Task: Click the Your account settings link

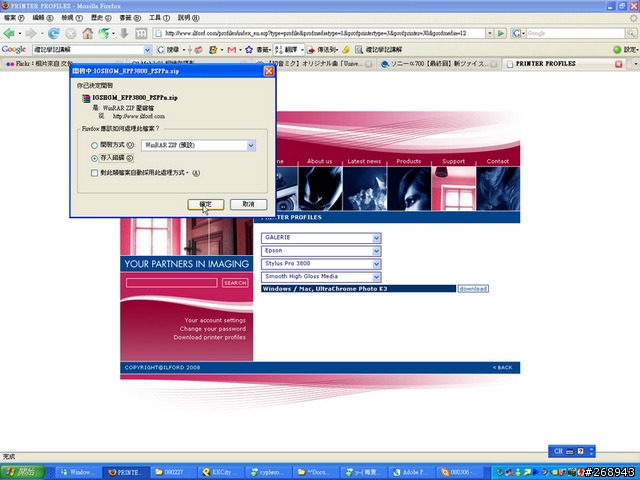Action: coord(215,320)
